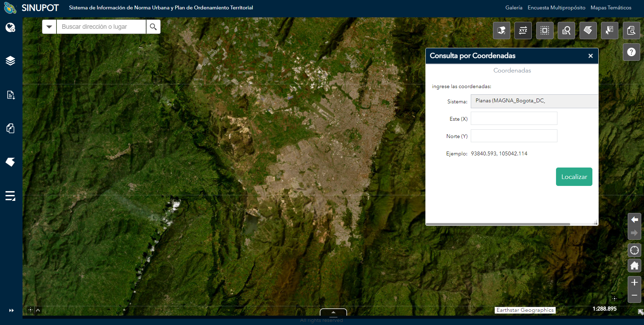Open the Galería menu link
Image resolution: width=644 pixels, height=325 pixels.
[513, 8]
